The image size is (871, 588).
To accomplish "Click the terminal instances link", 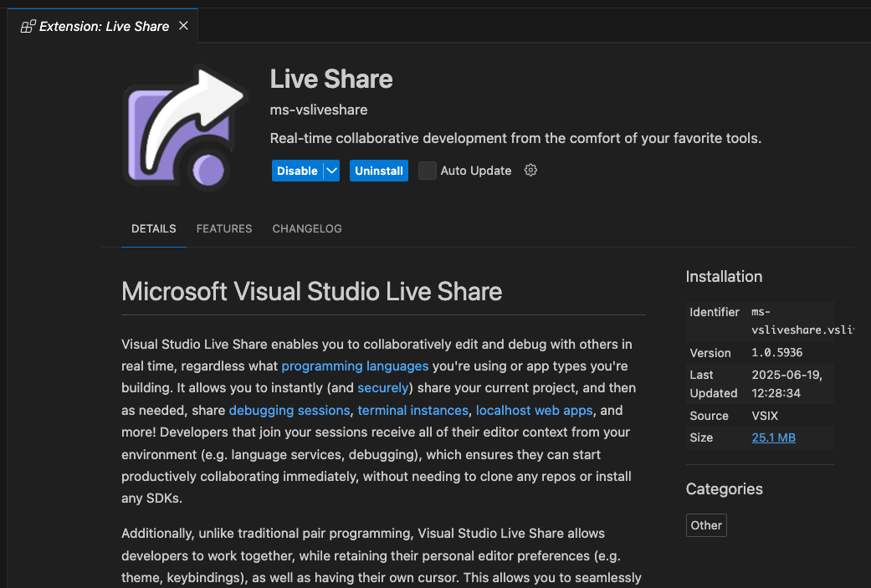I will coord(412,411).
